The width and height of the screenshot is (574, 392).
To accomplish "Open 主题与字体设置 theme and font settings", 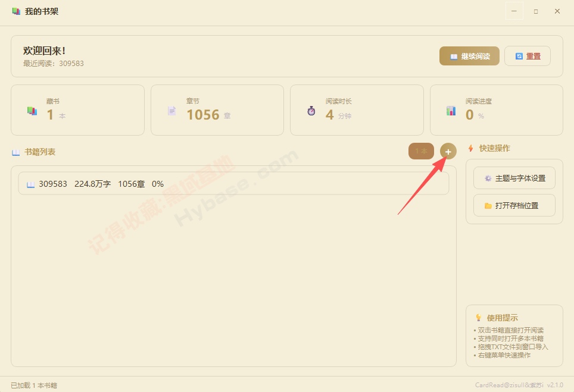I will [x=514, y=178].
